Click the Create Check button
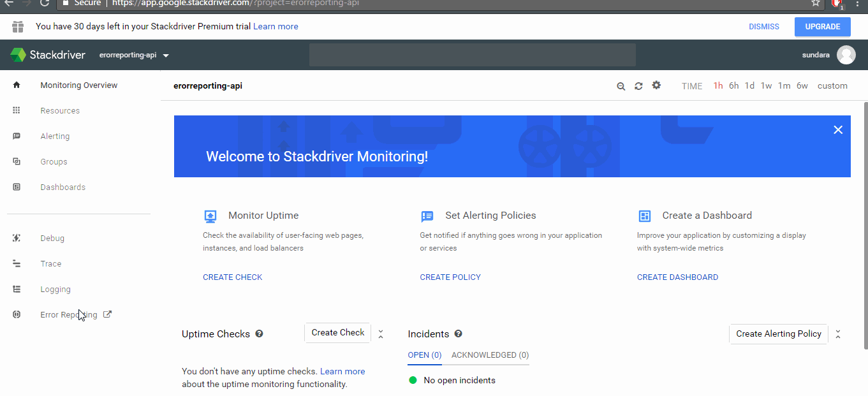868x396 pixels. (x=338, y=333)
